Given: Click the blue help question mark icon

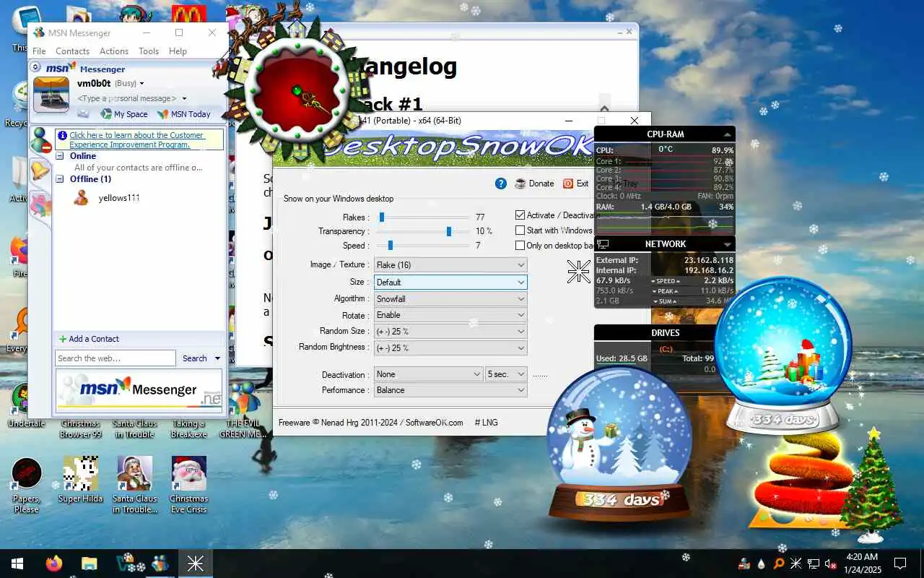Looking at the screenshot, I should tap(501, 184).
